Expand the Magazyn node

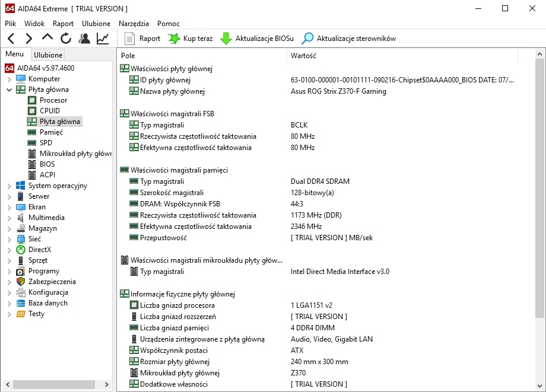9,229
